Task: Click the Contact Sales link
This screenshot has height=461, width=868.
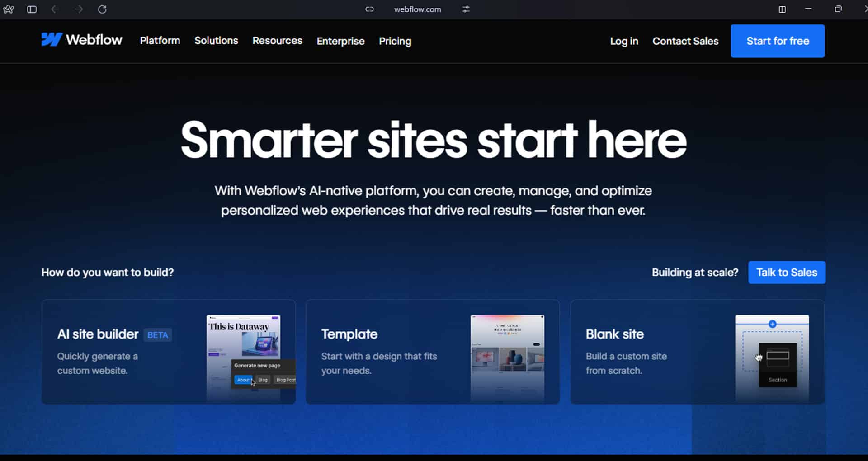Action: pyautogui.click(x=685, y=41)
